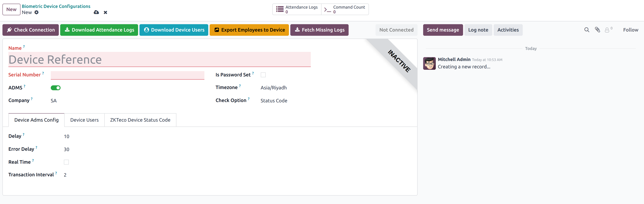Image resolution: width=644 pixels, height=204 pixels.
Task: Check the Is Password Set checkbox
Action: (263, 75)
